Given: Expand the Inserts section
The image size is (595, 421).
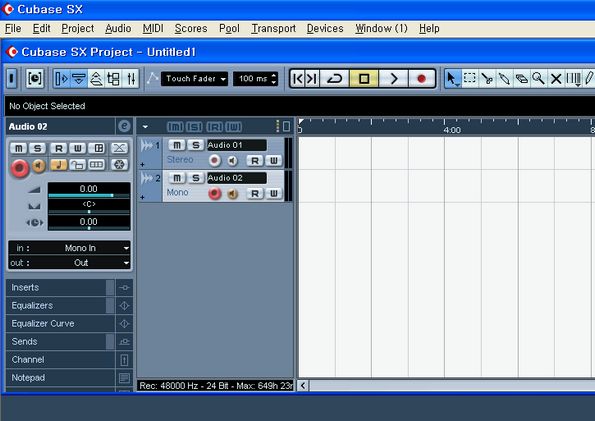Looking at the screenshot, I should (60, 287).
